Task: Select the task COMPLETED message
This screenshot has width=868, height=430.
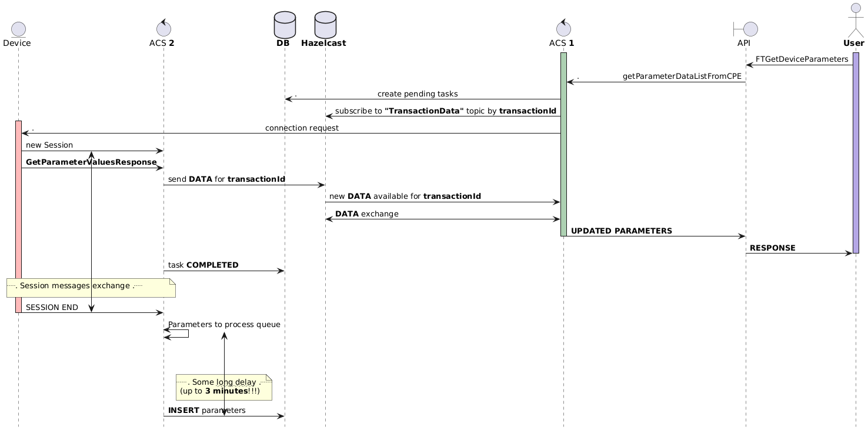Action: [x=203, y=265]
